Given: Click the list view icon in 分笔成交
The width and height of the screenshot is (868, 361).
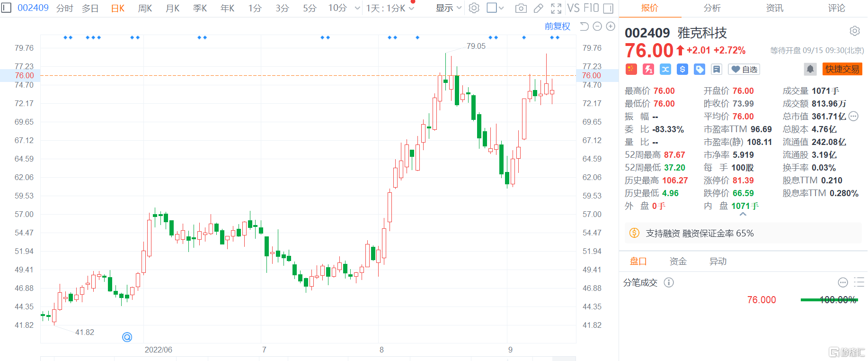Looking at the screenshot, I should point(859,282).
